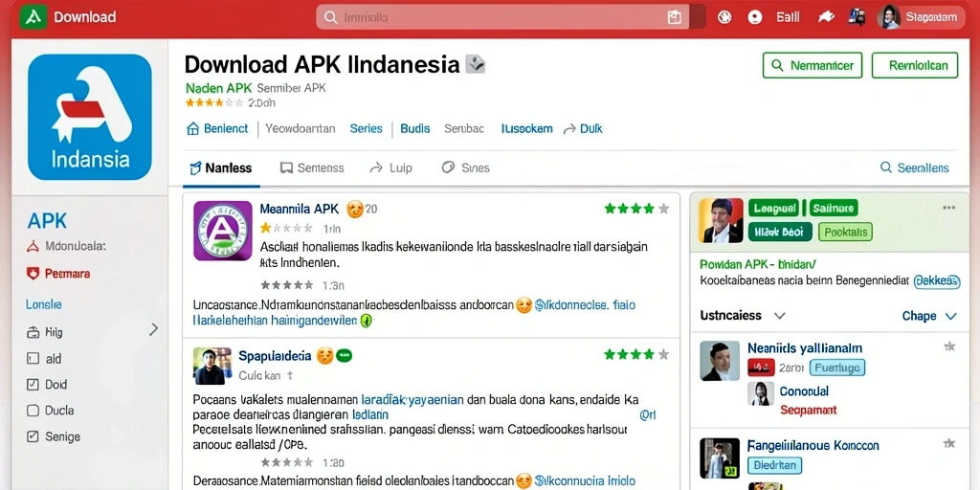Click the Dledritan tag button

point(774,465)
